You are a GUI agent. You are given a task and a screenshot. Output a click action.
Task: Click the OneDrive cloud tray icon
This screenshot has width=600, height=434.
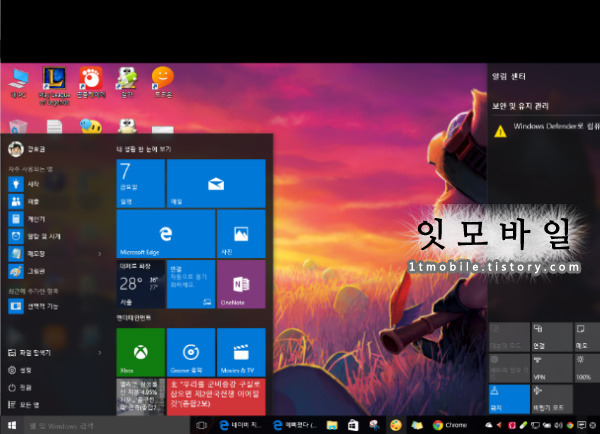[x=489, y=425]
